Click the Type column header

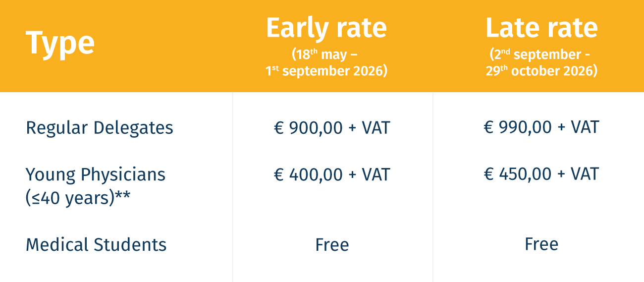(60, 43)
